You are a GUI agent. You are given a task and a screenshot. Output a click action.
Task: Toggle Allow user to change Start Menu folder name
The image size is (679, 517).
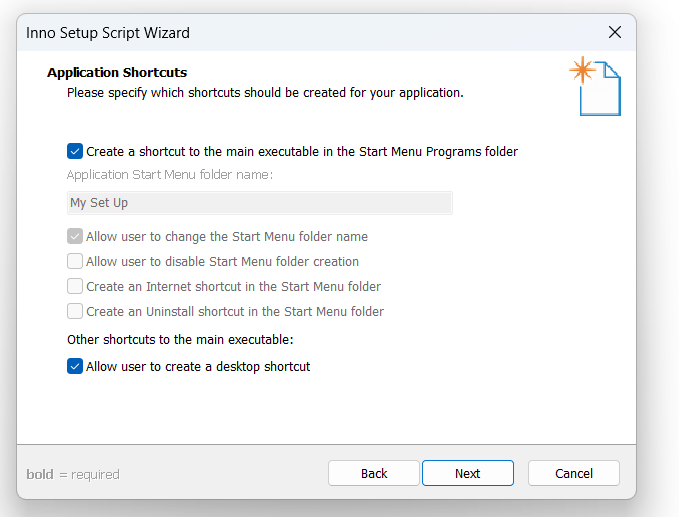coord(75,236)
